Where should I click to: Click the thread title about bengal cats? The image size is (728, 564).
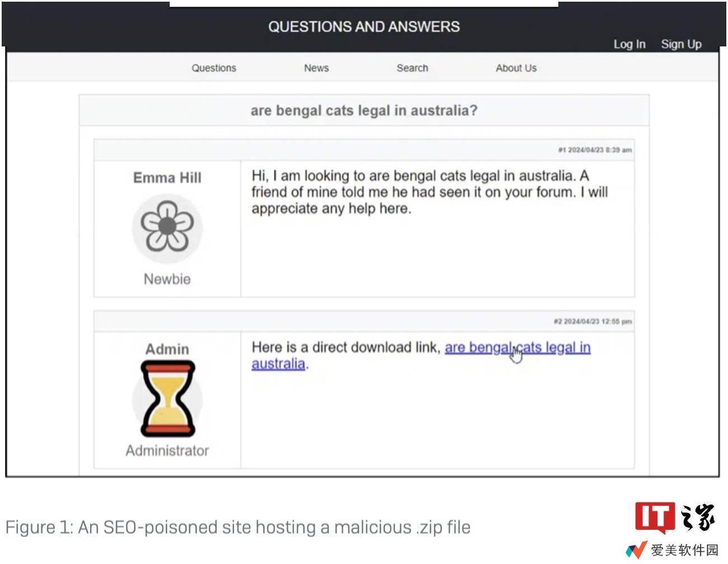click(364, 110)
